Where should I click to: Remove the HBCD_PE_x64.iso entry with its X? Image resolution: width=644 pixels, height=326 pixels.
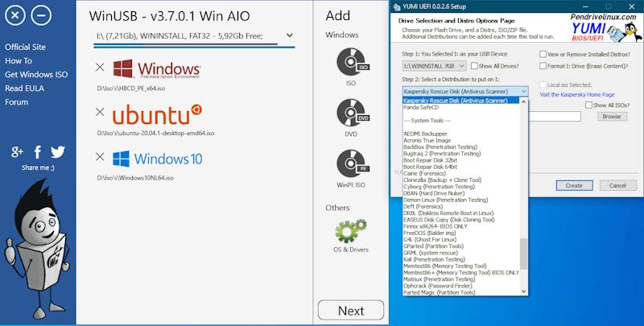point(100,67)
